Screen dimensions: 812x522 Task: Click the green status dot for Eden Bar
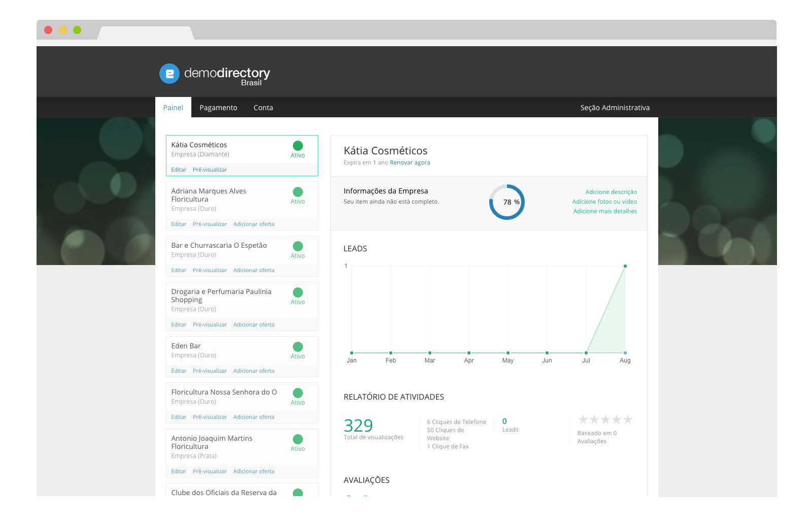[x=298, y=347]
